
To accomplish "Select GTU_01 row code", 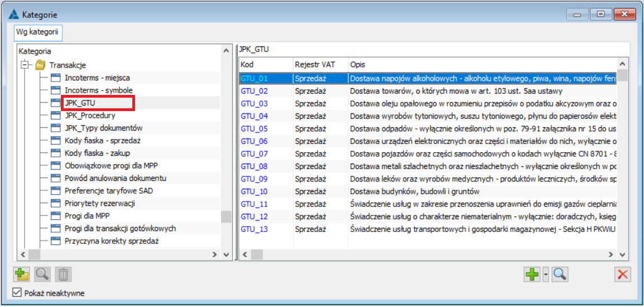I will (254, 78).
